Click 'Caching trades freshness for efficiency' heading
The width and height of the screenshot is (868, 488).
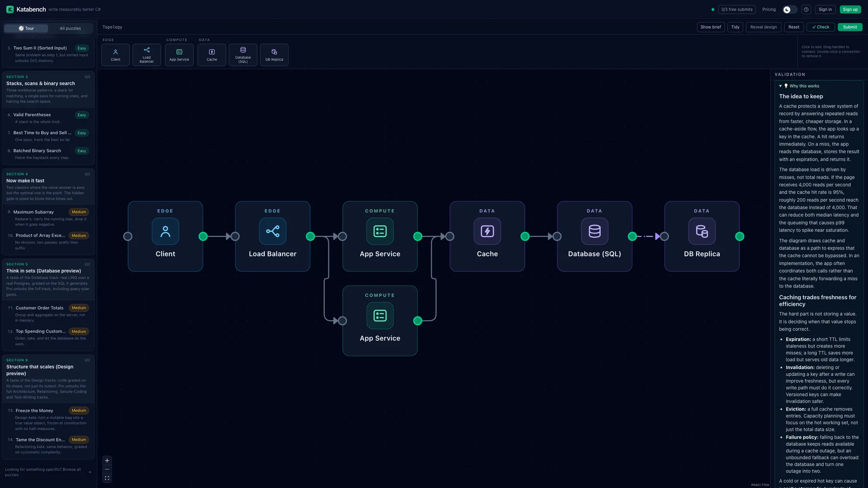(x=818, y=301)
